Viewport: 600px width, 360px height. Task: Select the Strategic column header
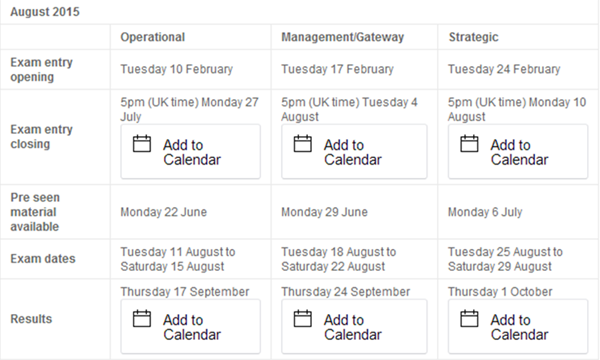click(x=473, y=37)
